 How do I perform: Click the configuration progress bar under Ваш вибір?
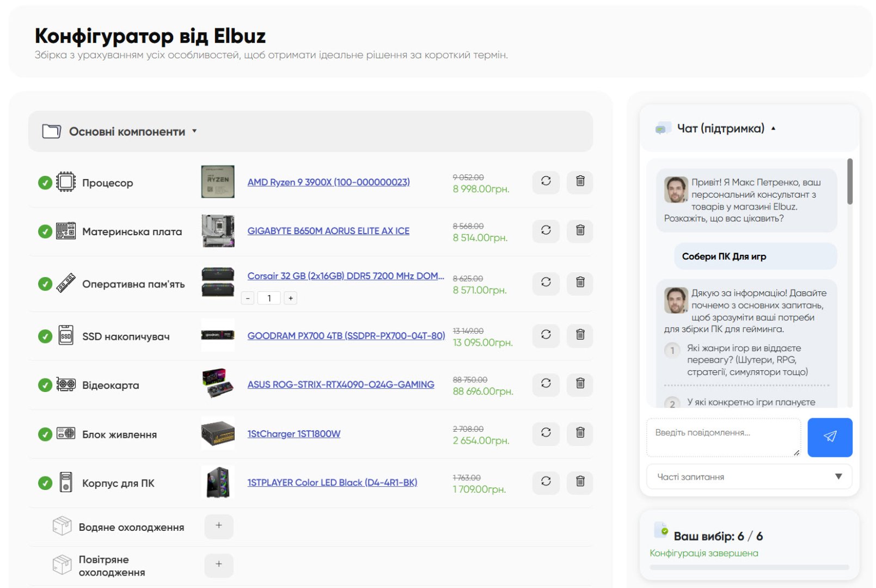pos(749,567)
